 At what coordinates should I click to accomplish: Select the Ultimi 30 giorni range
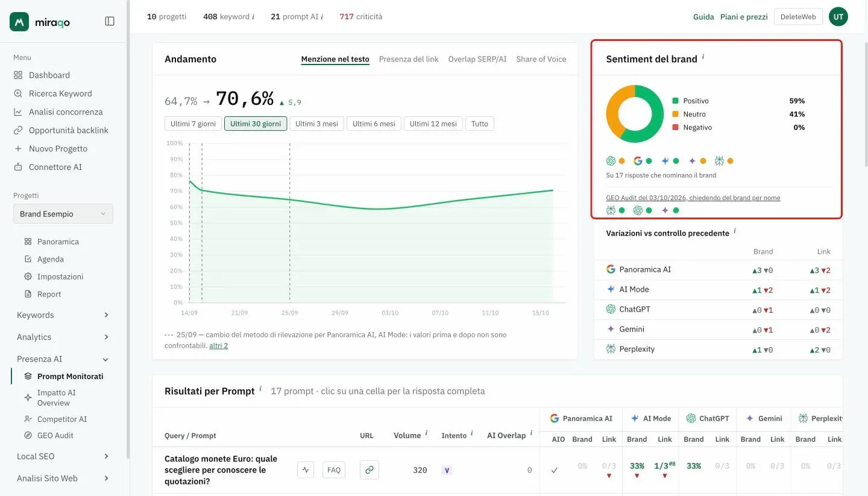[x=256, y=124]
